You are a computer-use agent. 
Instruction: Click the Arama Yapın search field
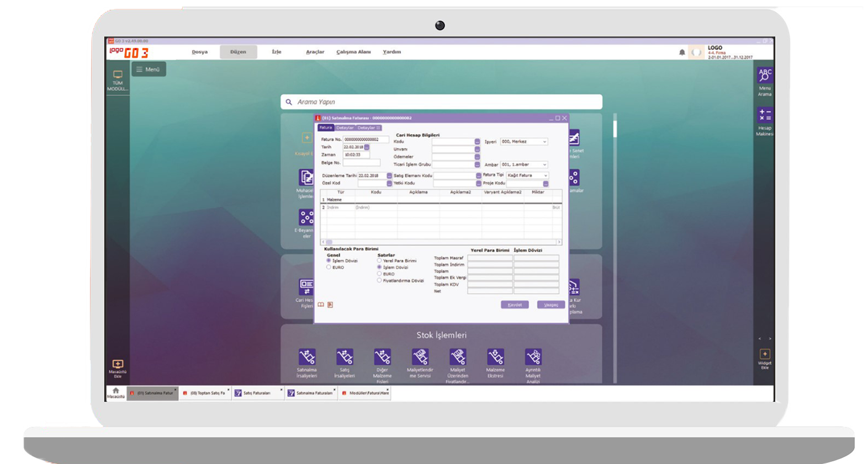[442, 102]
